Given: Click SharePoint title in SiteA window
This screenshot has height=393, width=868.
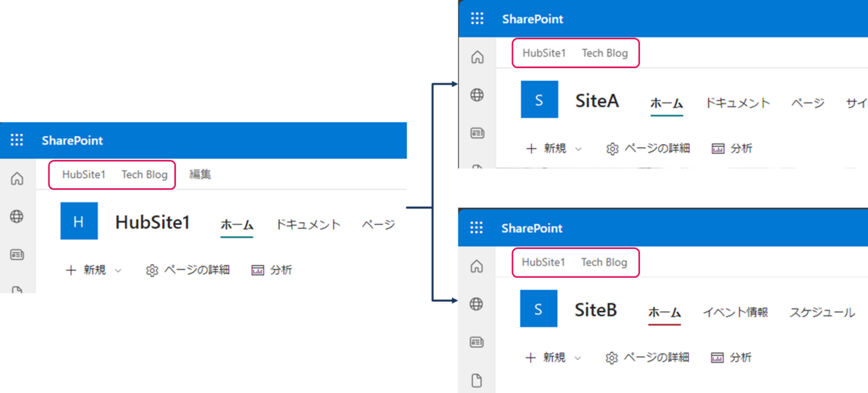Looking at the screenshot, I should [x=533, y=19].
